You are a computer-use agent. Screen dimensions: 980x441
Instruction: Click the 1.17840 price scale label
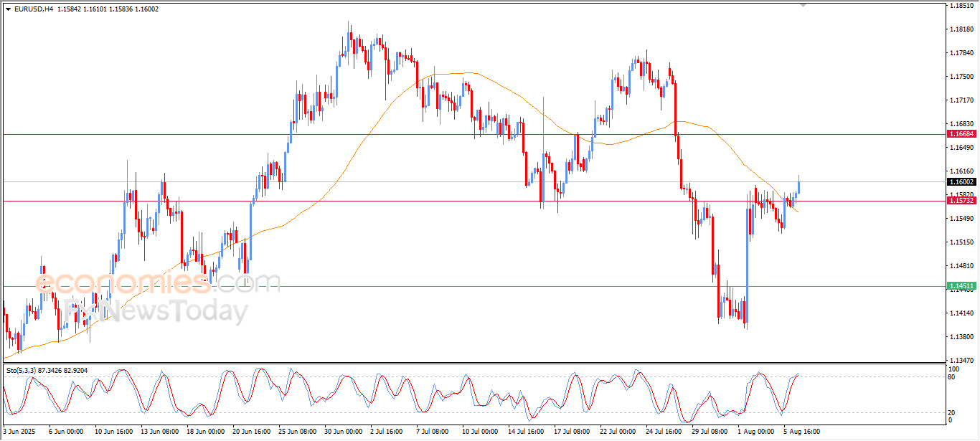click(961, 53)
